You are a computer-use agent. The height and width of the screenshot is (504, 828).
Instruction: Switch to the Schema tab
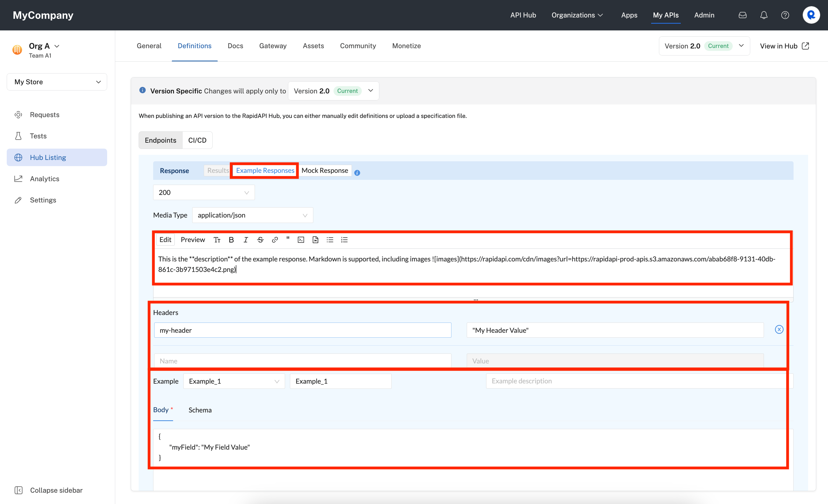pyautogui.click(x=200, y=410)
